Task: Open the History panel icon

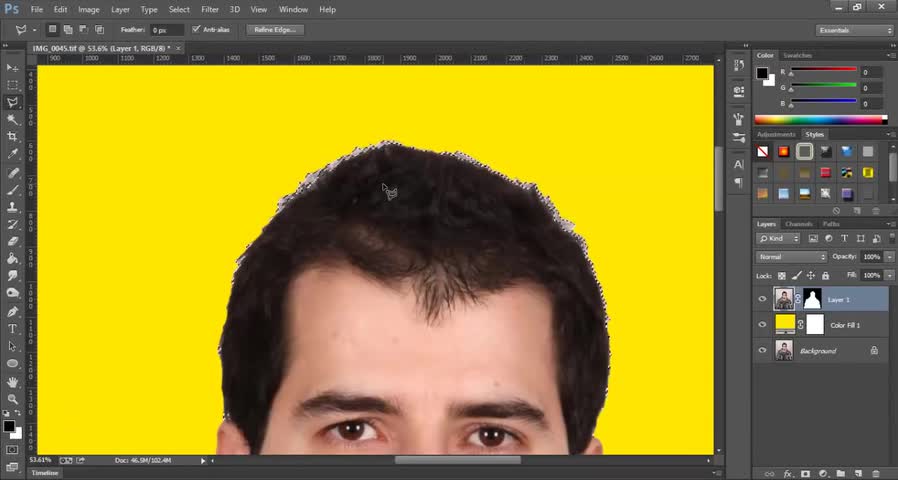Action: point(739,66)
